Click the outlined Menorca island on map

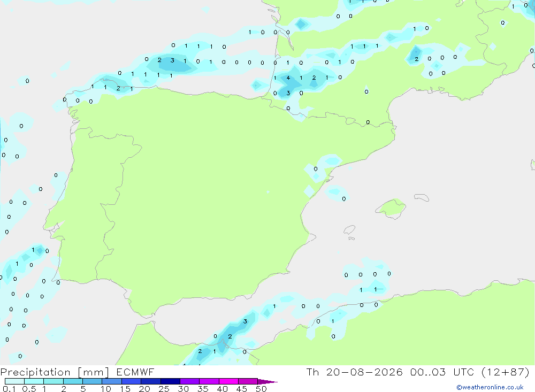422,197
